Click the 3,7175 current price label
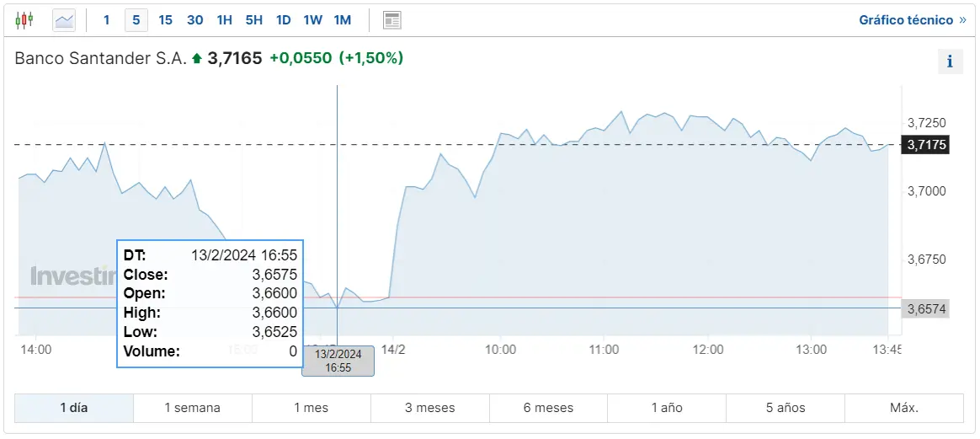The image size is (980, 439). point(925,145)
